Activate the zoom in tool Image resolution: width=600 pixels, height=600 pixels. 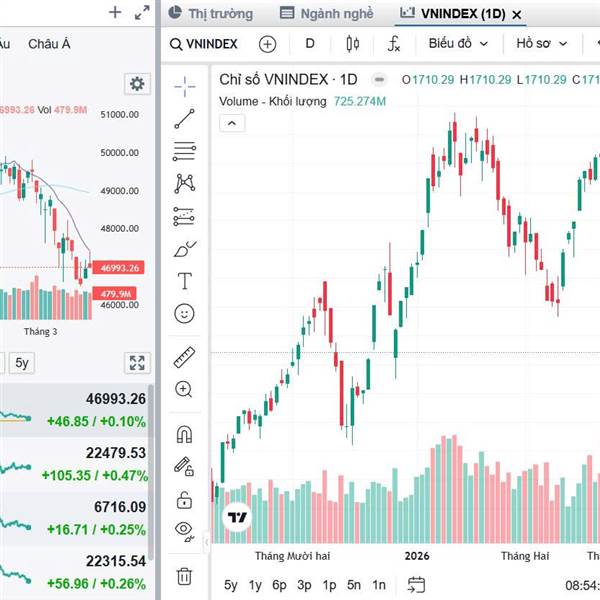coord(185,389)
